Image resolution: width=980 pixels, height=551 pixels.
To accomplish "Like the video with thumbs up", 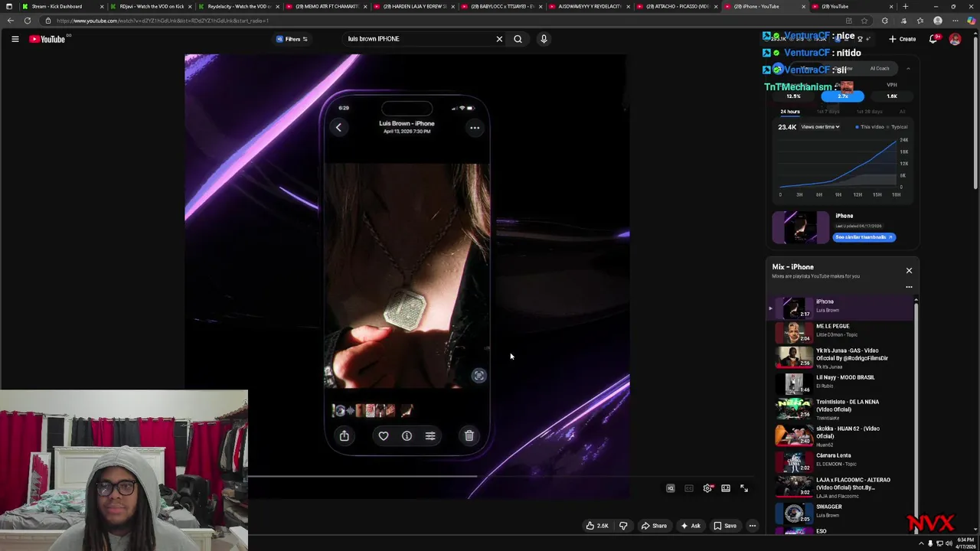I will point(597,526).
